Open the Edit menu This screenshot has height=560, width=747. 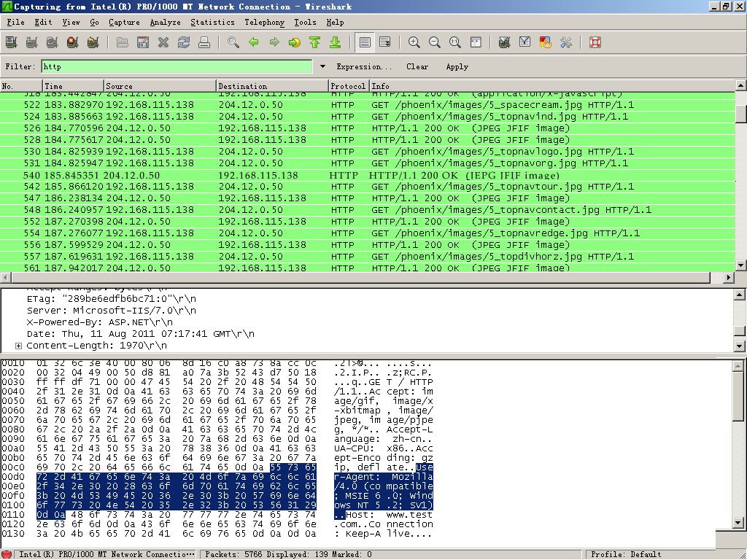43,23
